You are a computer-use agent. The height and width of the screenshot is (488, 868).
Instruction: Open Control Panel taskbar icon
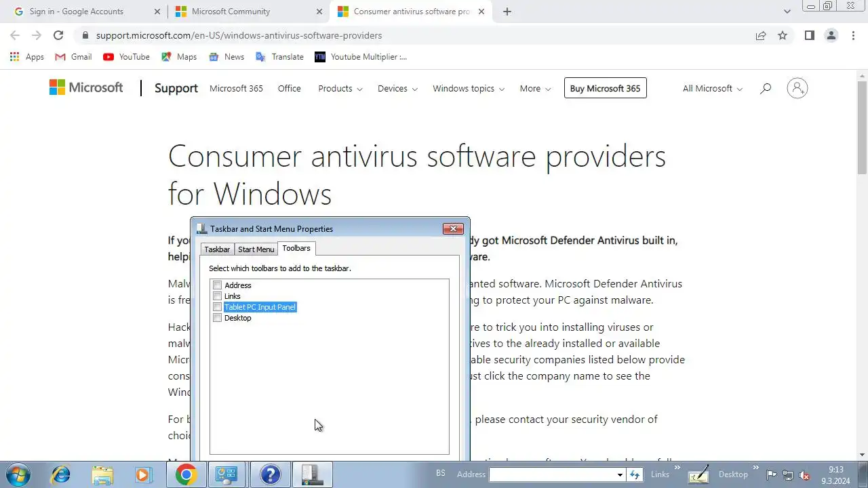(226, 474)
